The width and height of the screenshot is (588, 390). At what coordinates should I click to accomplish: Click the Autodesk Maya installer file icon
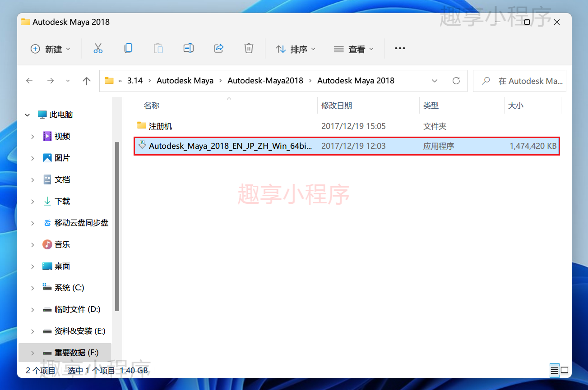[142, 145]
